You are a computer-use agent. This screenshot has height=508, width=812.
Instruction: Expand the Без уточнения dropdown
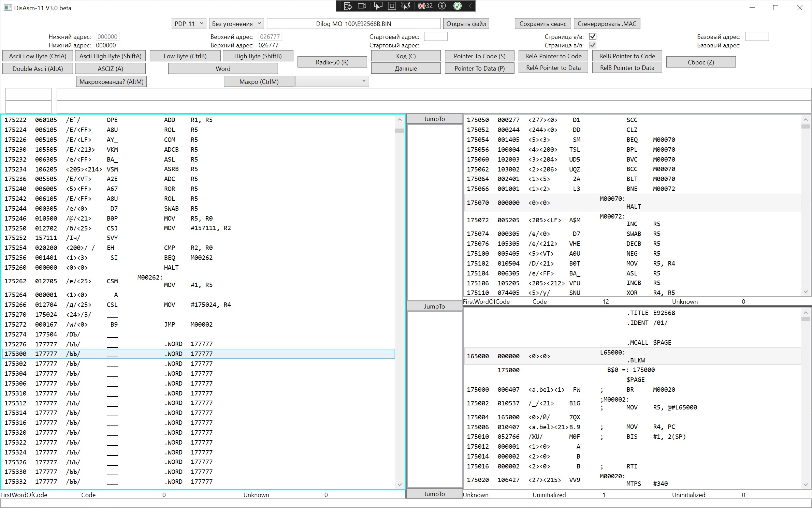pos(236,24)
